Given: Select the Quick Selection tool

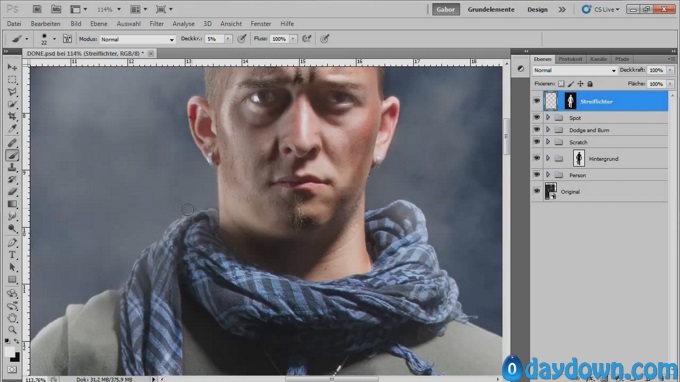Looking at the screenshot, I should (x=12, y=104).
